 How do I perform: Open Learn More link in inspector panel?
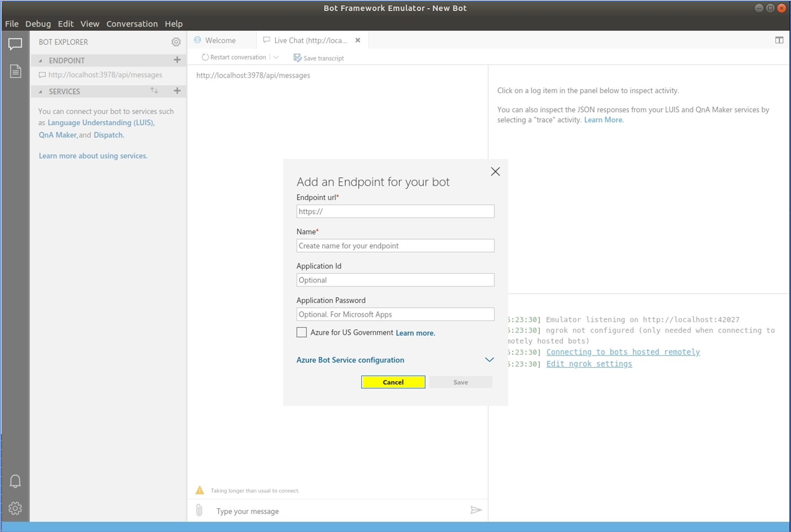604,120
